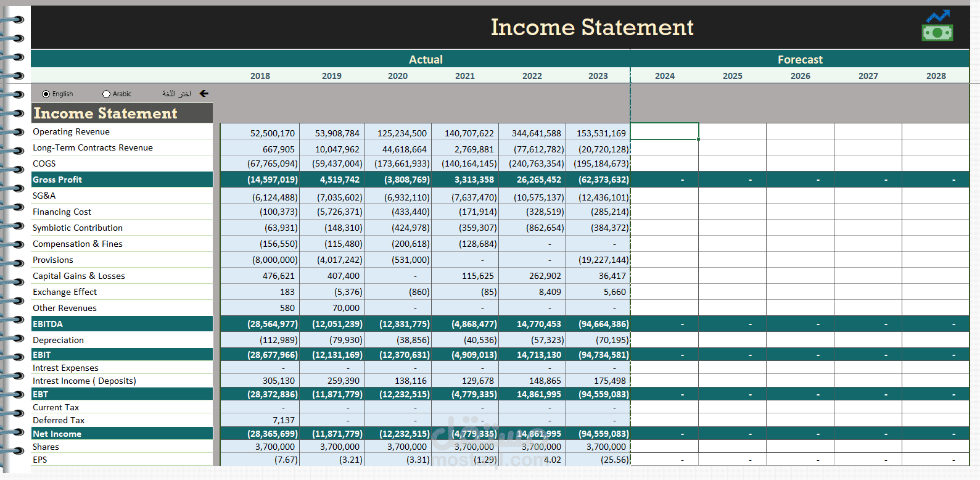
Task: Select the 7,137 Deferred Tax cell
Action: pyautogui.click(x=260, y=420)
